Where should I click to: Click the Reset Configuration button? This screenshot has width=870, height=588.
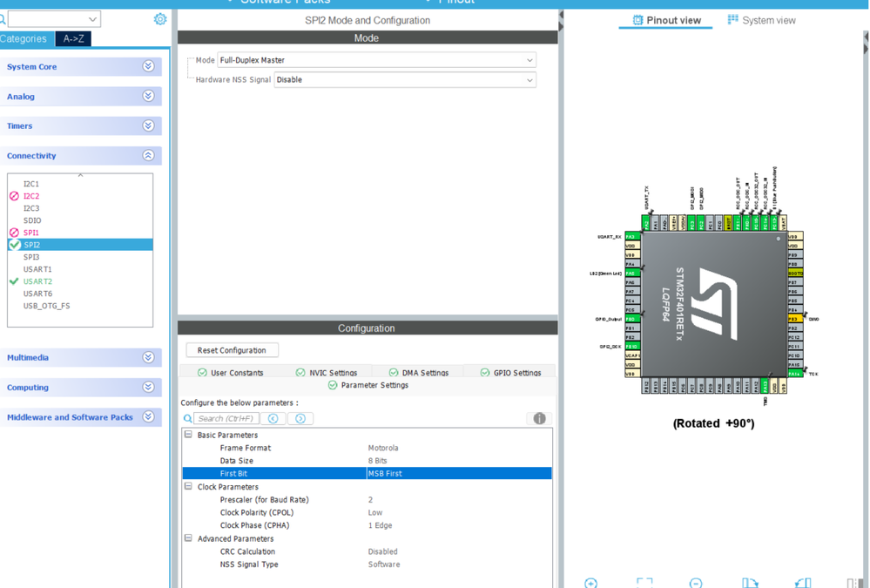click(x=232, y=350)
